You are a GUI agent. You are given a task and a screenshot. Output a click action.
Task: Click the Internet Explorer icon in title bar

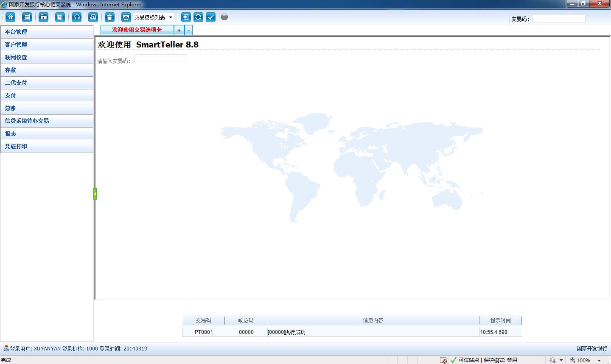tap(4, 4)
